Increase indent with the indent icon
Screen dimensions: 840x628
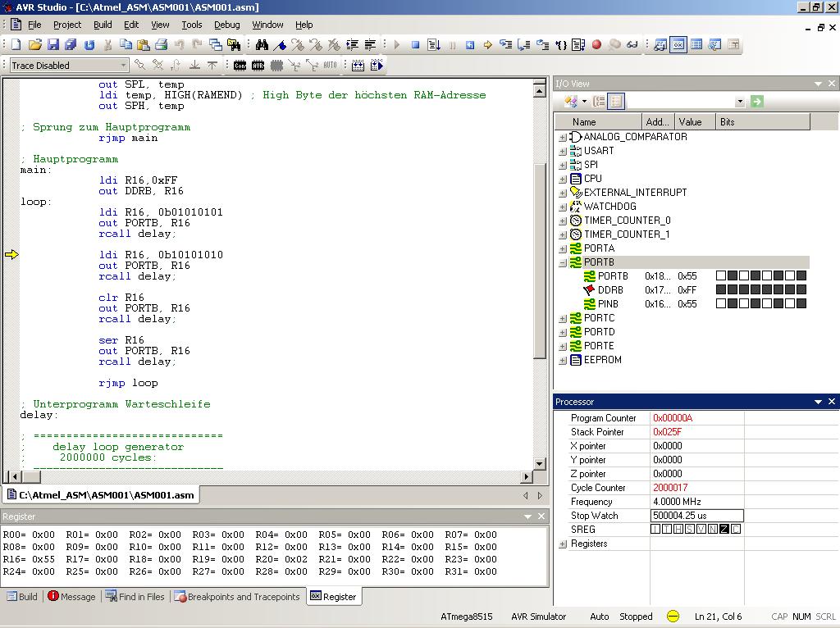pos(352,45)
